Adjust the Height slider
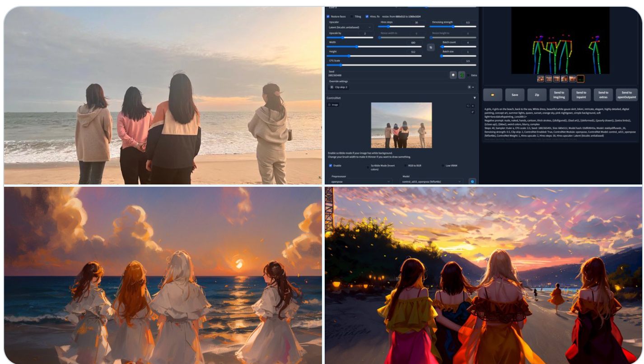Viewport: 644px width, 364px height. click(374, 56)
